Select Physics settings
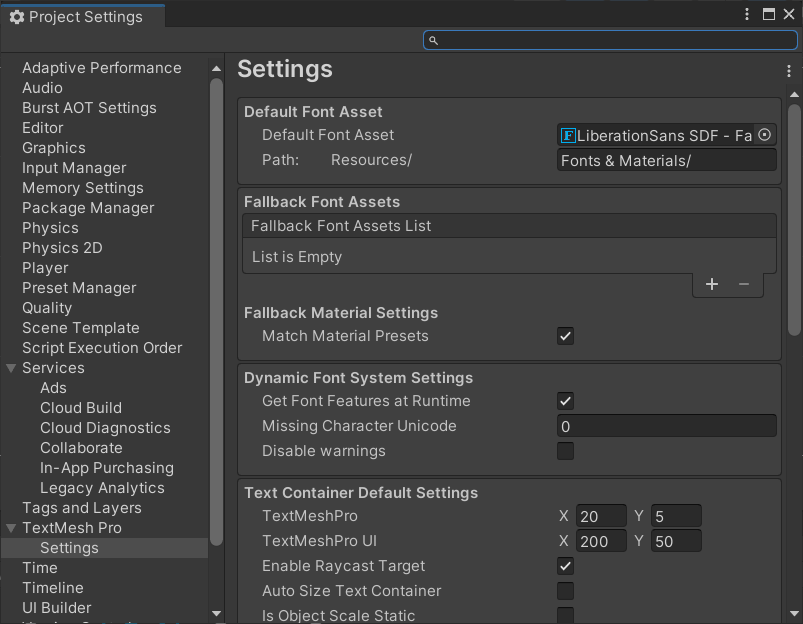Viewport: 803px width, 624px height. (50, 227)
